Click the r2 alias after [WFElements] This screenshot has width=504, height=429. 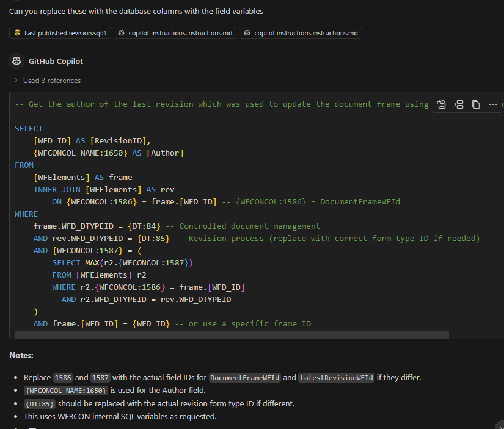pos(142,275)
